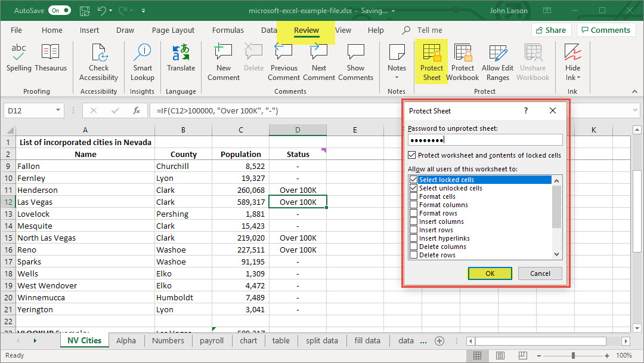Click the password to unprotect field
Image resolution: width=644 pixels, height=363 pixels.
[485, 140]
